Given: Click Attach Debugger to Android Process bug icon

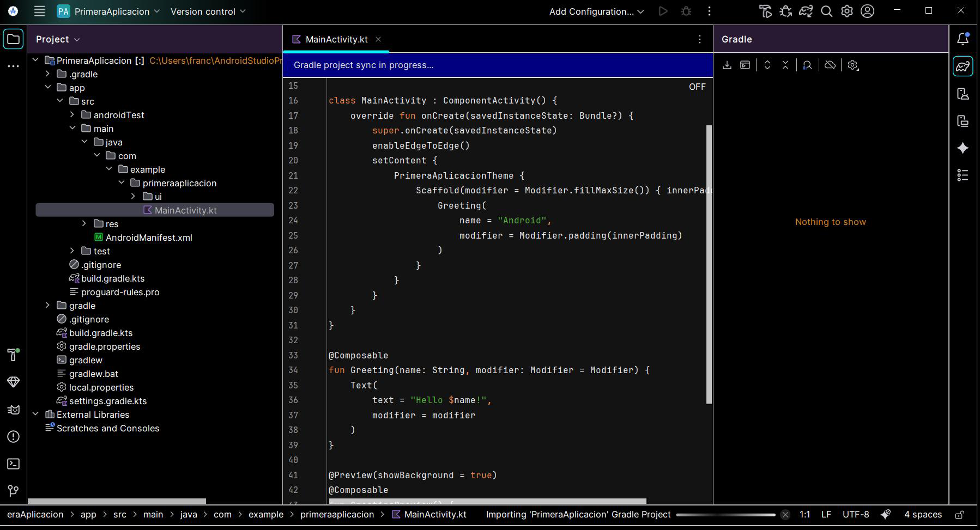Looking at the screenshot, I should (x=786, y=11).
